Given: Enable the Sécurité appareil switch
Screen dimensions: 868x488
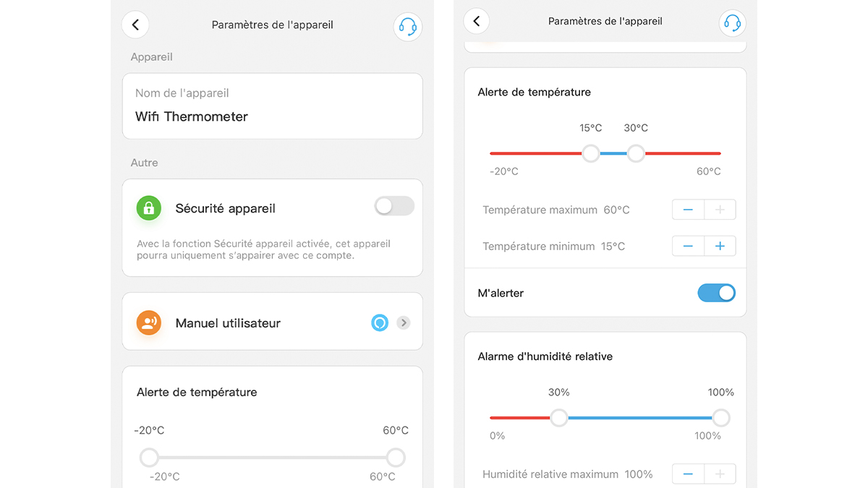Looking at the screenshot, I should 394,207.
